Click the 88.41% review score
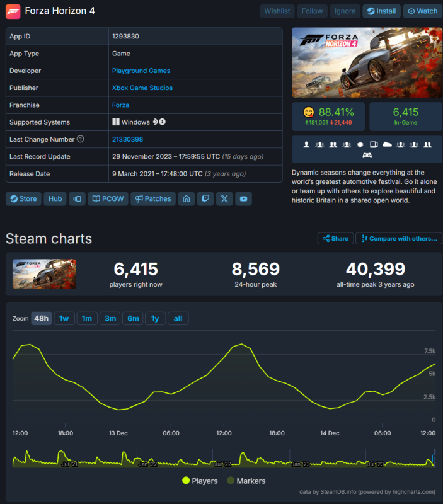 coord(336,112)
